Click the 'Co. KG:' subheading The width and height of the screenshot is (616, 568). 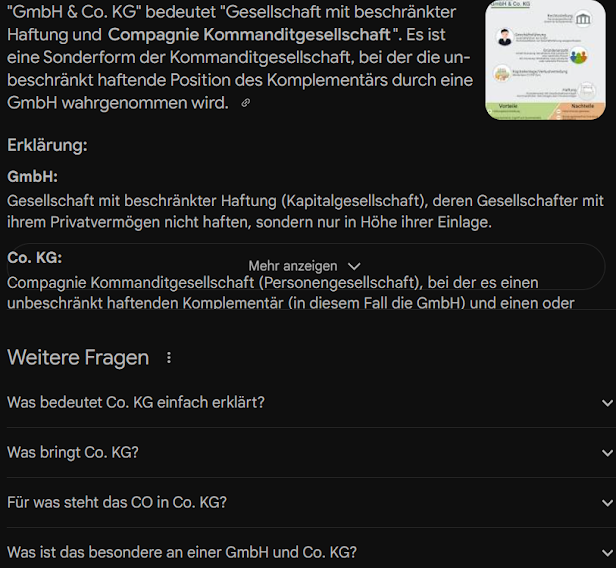[x=35, y=258]
